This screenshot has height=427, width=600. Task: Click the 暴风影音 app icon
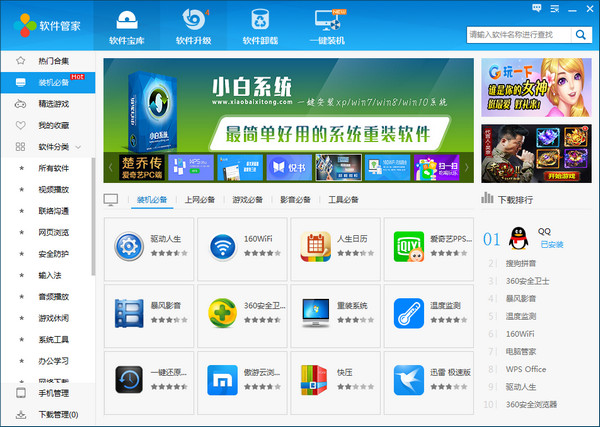tap(129, 313)
